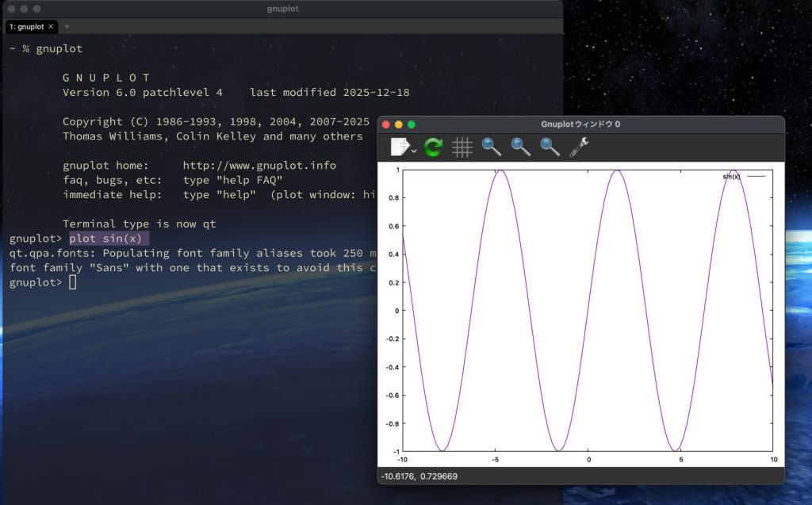Screen dimensions: 812x505
Task: Toggle grid lines with the grid icon
Action: pyautogui.click(x=462, y=147)
